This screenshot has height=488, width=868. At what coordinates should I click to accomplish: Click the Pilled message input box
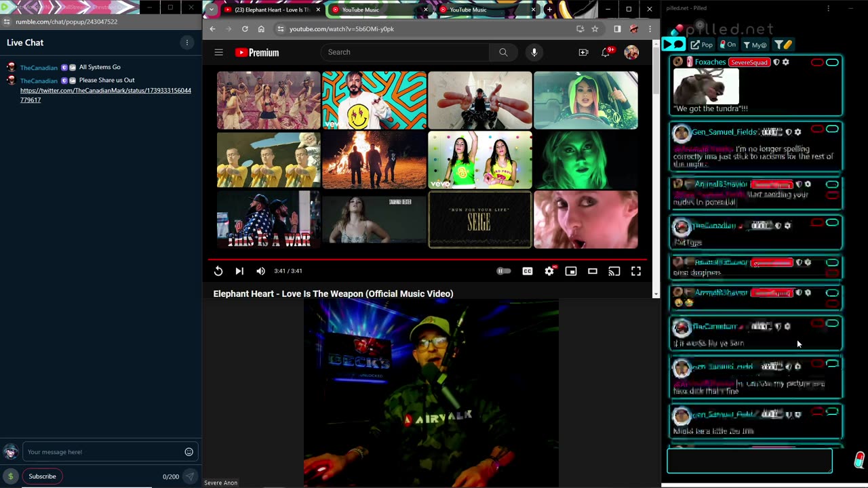pyautogui.click(x=749, y=461)
